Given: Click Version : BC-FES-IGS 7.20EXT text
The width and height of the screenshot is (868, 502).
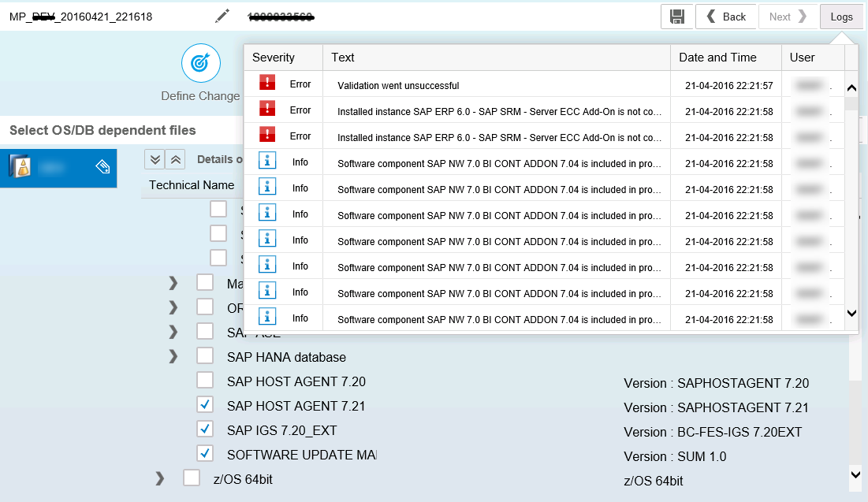Looking at the screenshot, I should coord(713,432).
